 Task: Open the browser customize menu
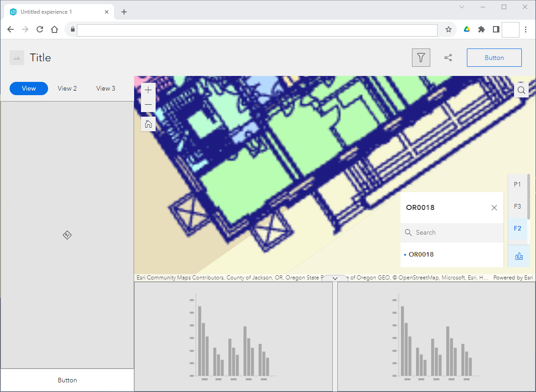coord(526,29)
